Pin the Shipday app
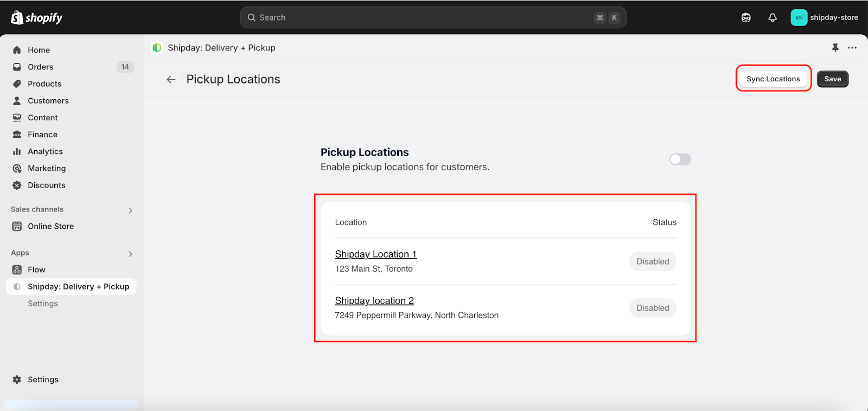The height and width of the screenshot is (411, 868). tap(835, 48)
